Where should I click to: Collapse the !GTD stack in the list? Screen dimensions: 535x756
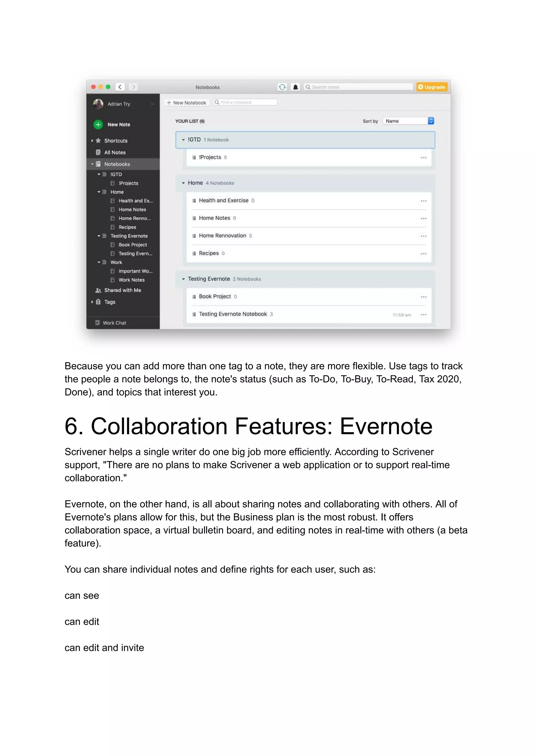[x=183, y=140]
